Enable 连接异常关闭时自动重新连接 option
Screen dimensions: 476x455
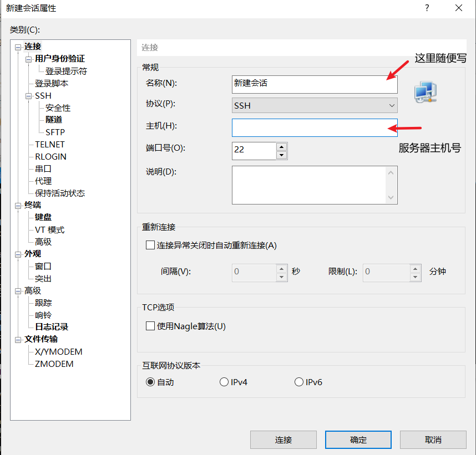(x=150, y=245)
